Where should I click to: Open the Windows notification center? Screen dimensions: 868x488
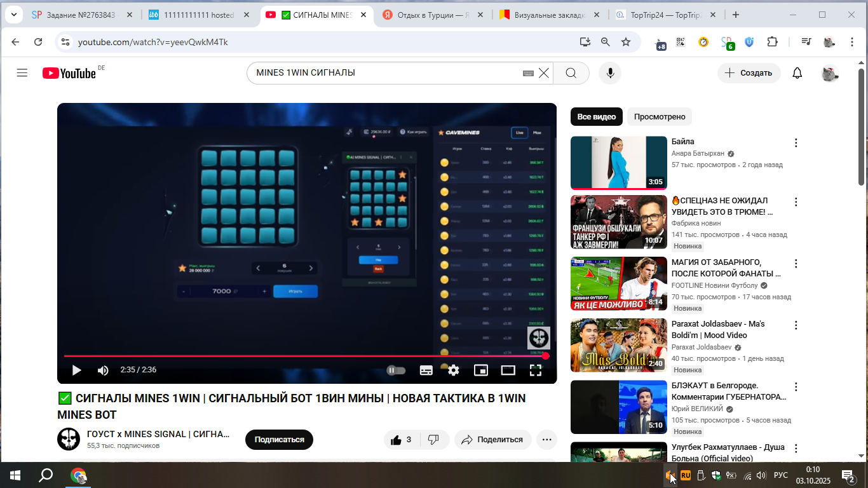(848, 475)
